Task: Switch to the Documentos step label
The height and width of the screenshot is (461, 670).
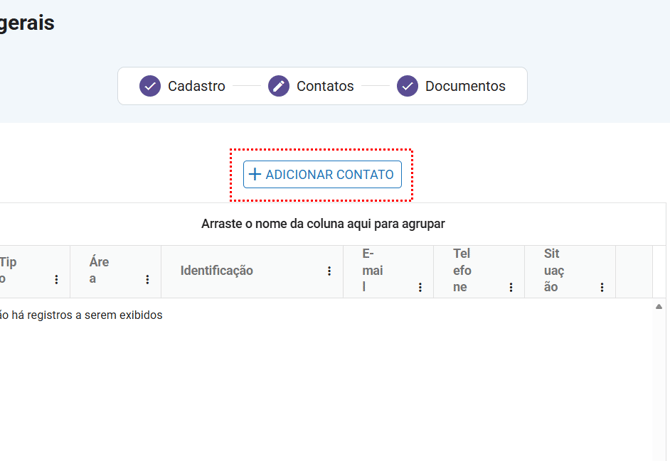Action: click(465, 86)
